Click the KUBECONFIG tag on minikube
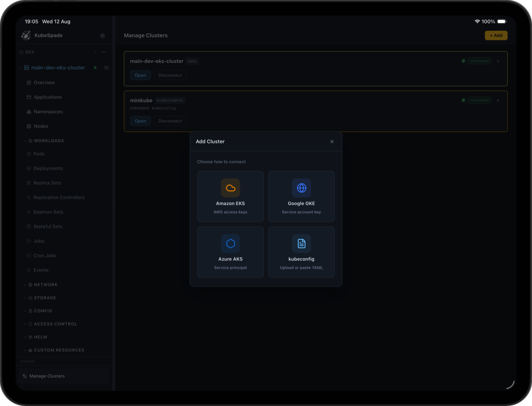Image resolution: width=532 pixels, height=406 pixels. pos(170,101)
